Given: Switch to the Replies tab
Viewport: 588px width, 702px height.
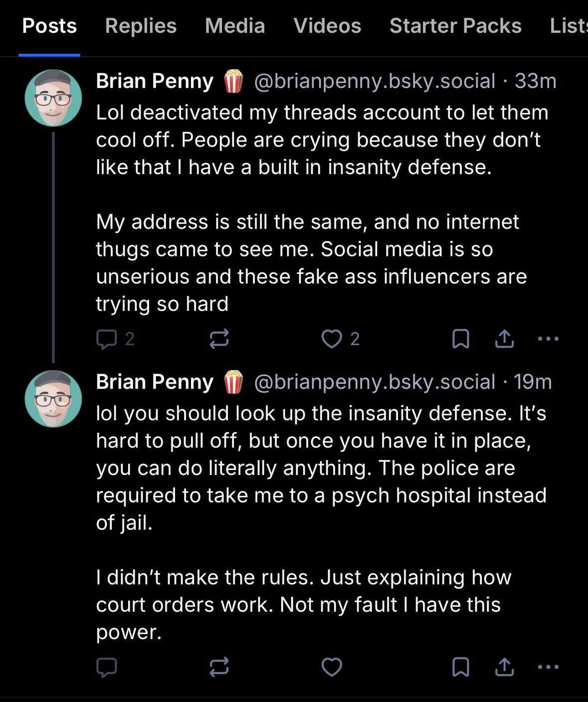Looking at the screenshot, I should (141, 26).
